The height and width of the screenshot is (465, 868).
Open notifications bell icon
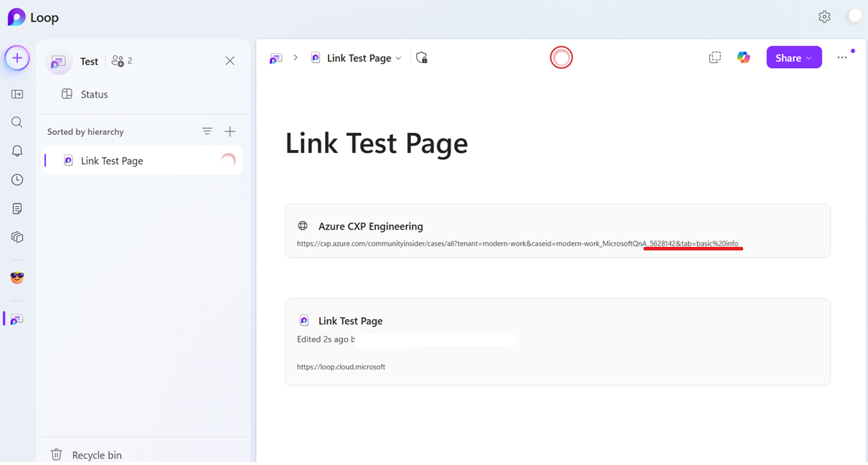(17, 151)
